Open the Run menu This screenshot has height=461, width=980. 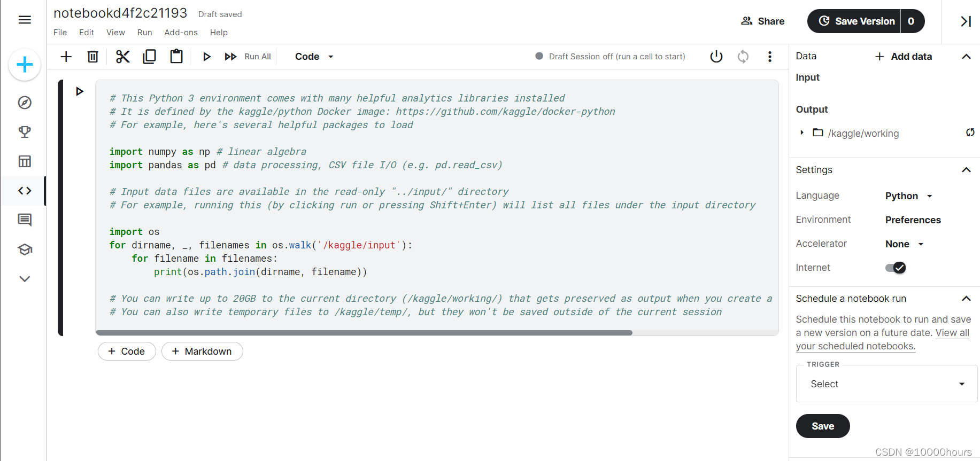coord(145,33)
